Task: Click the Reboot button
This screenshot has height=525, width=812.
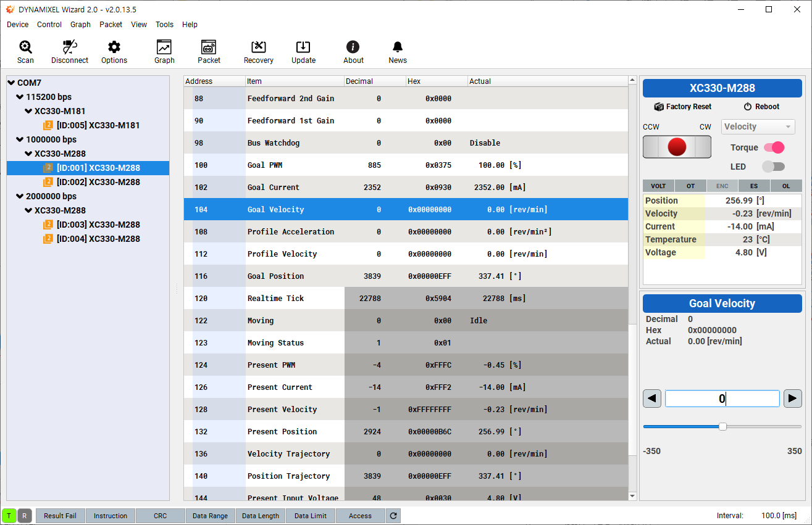Action: click(x=761, y=107)
